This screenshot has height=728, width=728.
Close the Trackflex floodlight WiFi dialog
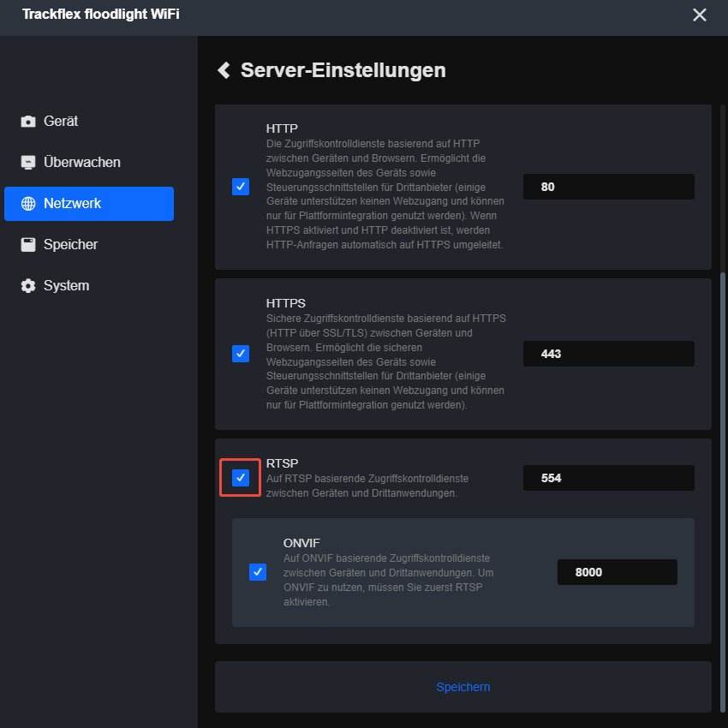point(699,15)
